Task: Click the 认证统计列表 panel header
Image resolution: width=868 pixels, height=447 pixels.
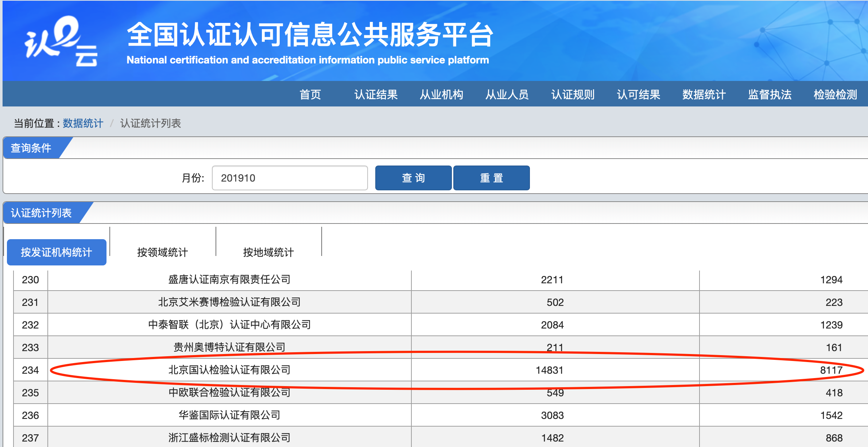Action: tap(42, 213)
